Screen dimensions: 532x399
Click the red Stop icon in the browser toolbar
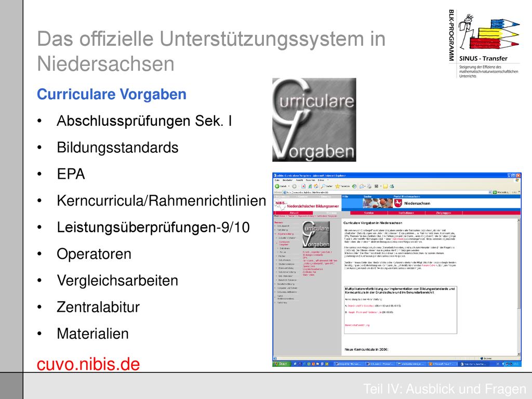tap(303, 187)
